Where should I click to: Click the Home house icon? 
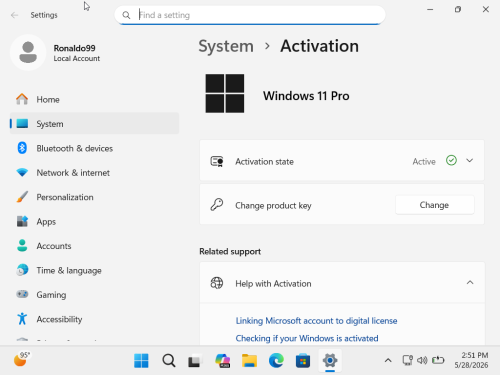(x=22, y=99)
